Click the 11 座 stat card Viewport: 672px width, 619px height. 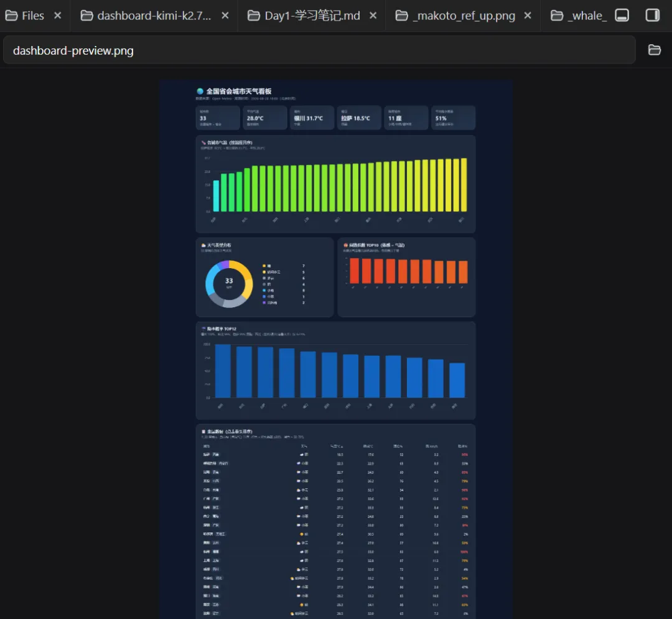tap(406, 118)
